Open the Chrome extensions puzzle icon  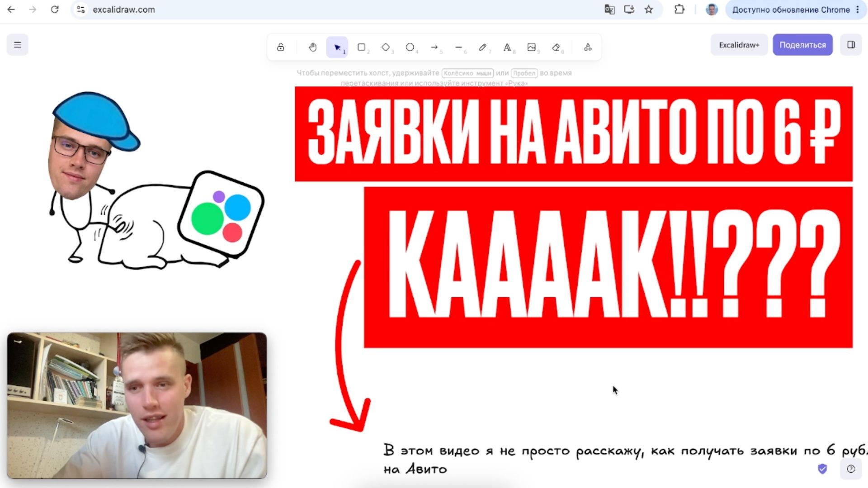coord(679,9)
